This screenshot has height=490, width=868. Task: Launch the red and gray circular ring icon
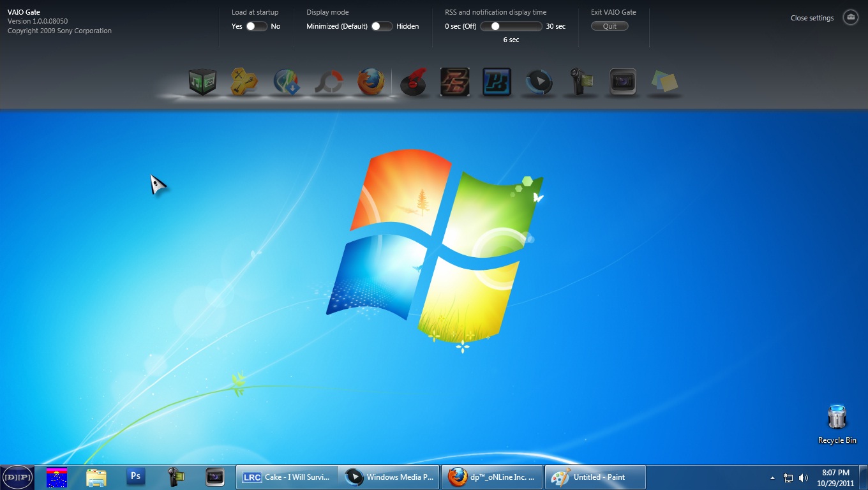click(x=329, y=82)
